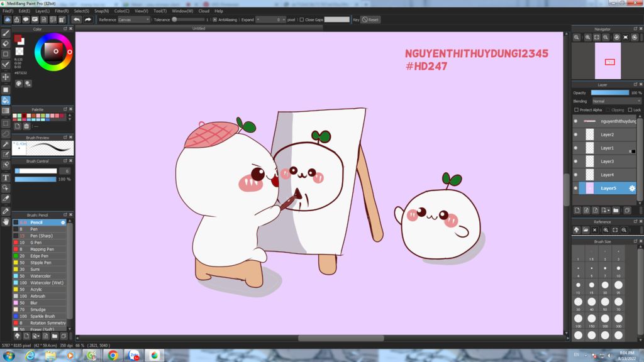Viewport: 644px width, 362px height.
Task: Enable Protect Alpha checkbox in Layer panel
Action: pyautogui.click(x=577, y=110)
